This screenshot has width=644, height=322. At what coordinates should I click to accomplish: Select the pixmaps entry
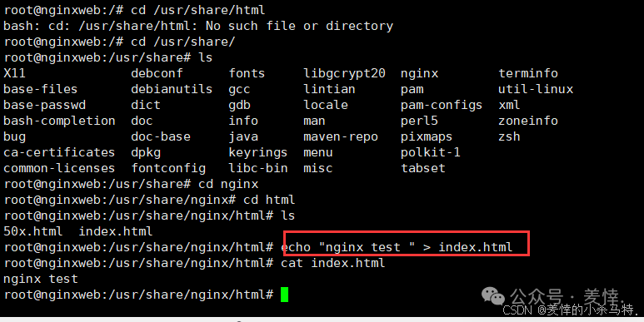pos(427,137)
